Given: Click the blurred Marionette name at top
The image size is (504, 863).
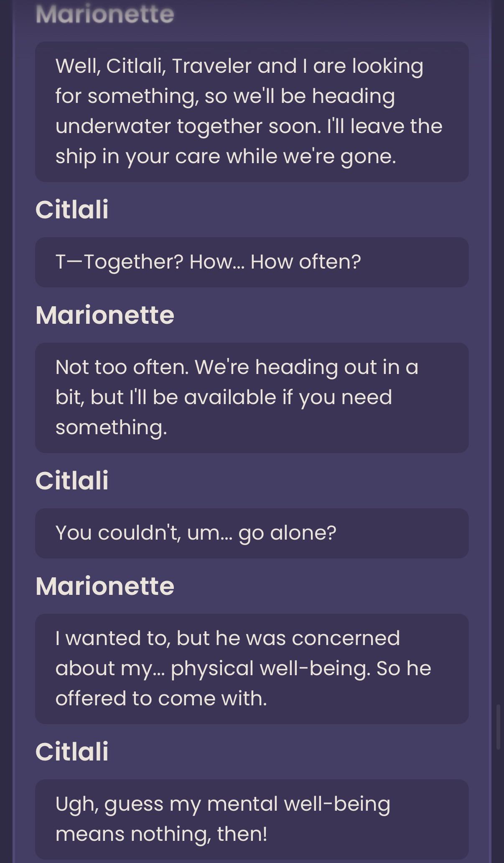Looking at the screenshot, I should [x=105, y=14].
